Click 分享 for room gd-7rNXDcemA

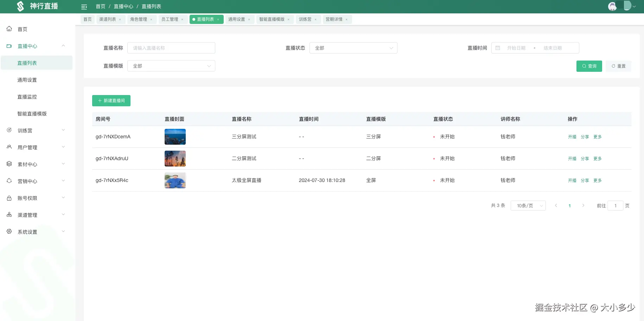click(585, 137)
